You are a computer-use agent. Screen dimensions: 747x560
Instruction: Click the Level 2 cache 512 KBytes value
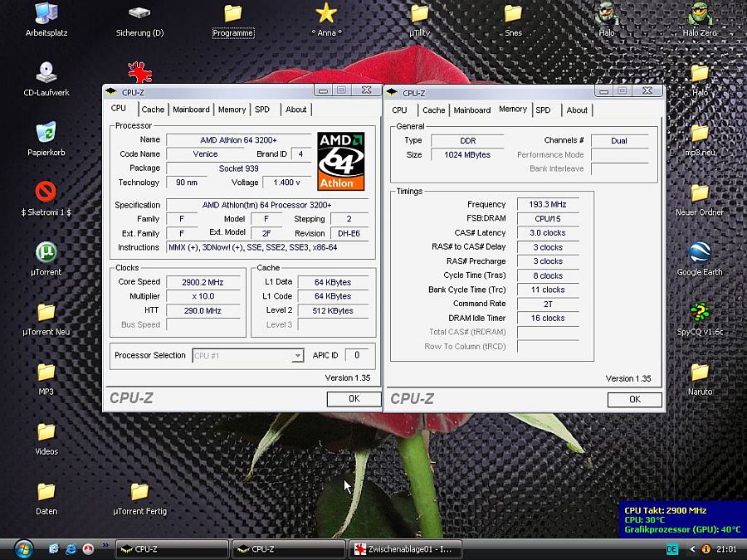pos(333,310)
